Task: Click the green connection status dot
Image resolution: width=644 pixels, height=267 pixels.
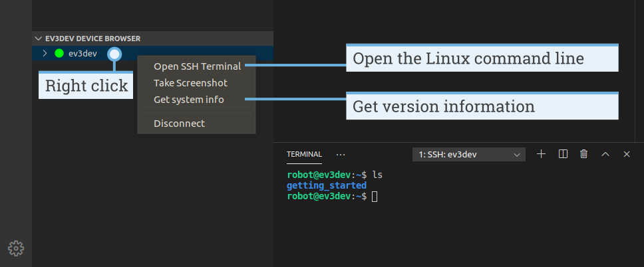Action: pyautogui.click(x=59, y=53)
